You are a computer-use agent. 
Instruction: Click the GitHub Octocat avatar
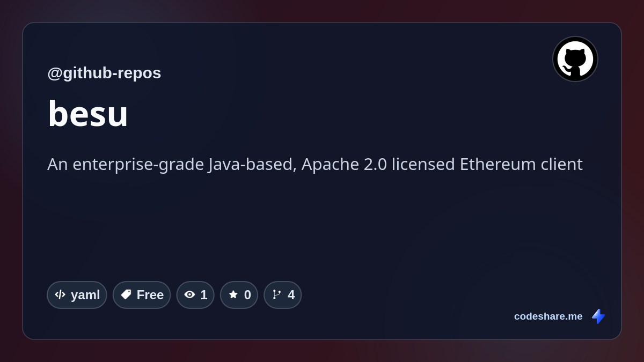575,59
